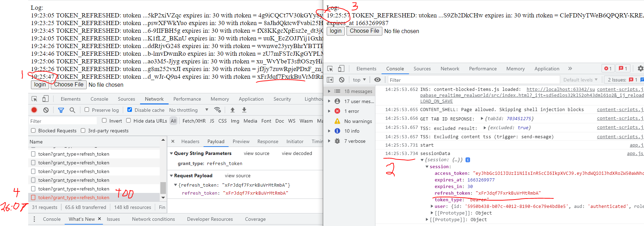This screenshot has height=226, width=644.
Task: Open network search magnifier icon
Action: 72,110
